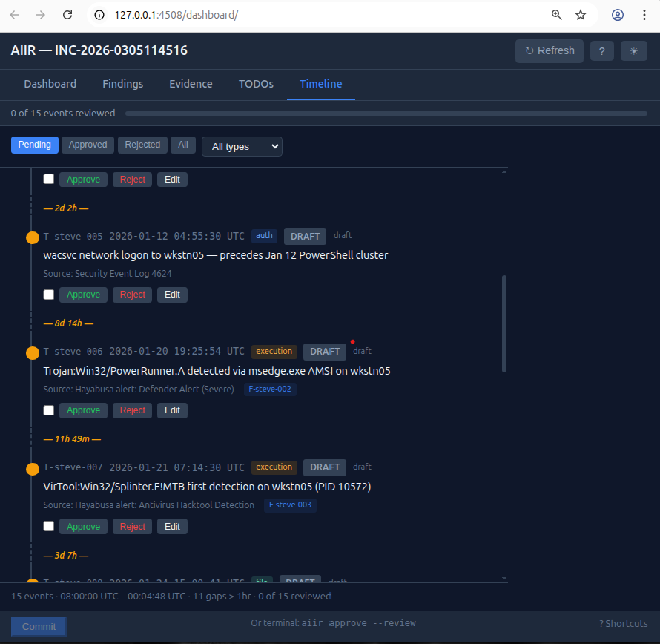The image size is (660, 644).
Task: Toggle the theme using the sun icon
Action: (632, 50)
